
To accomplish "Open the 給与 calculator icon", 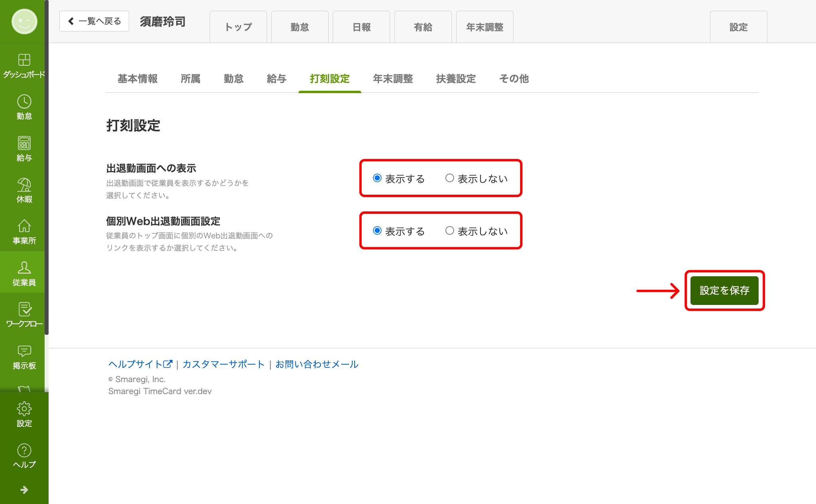I will [x=24, y=143].
